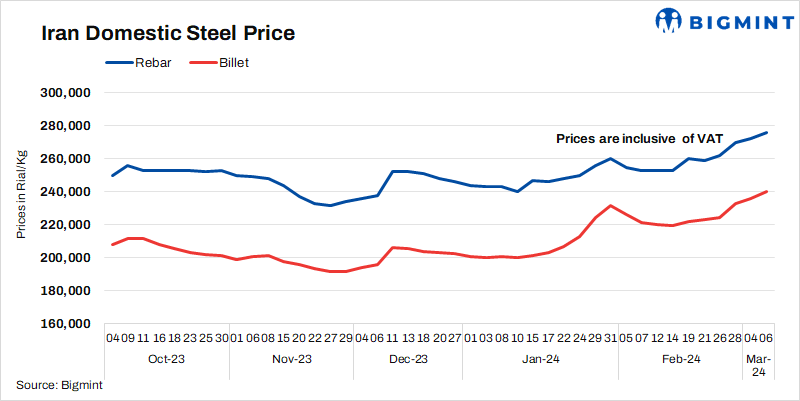Select the Dec-23 month label
The height and width of the screenshot is (401, 800).
tap(408, 358)
